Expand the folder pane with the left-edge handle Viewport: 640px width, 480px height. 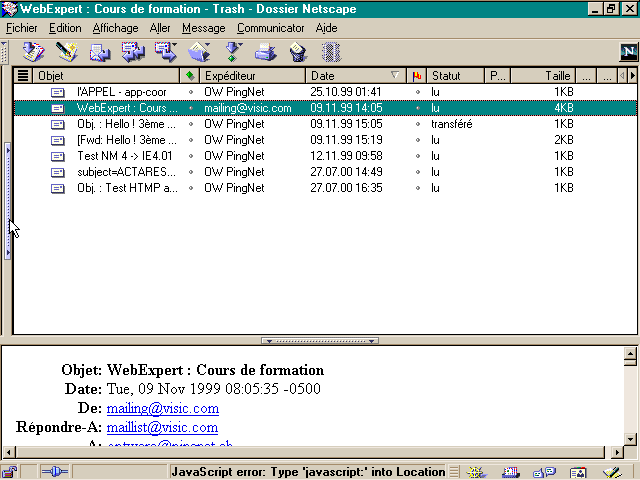click(7, 200)
